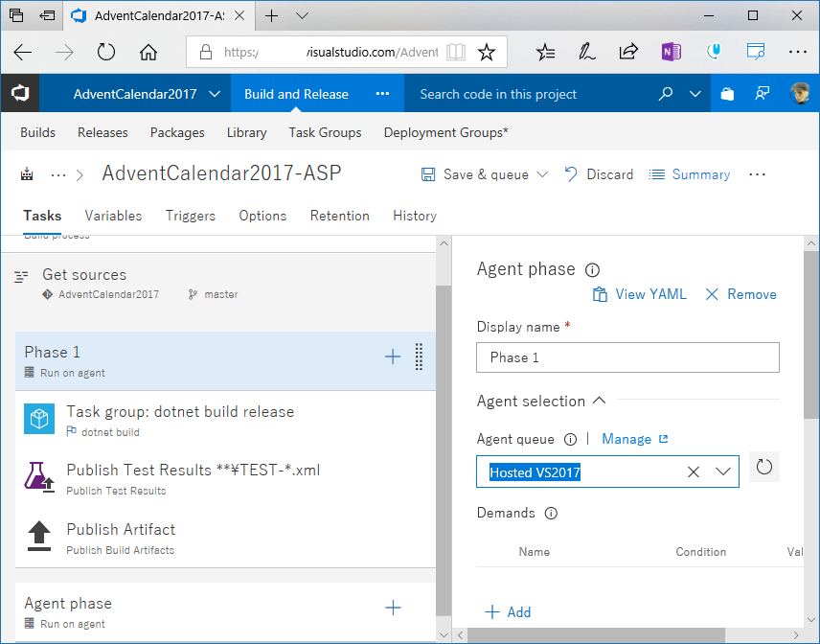Click the Agent queue info icon
The width and height of the screenshot is (820, 644).
pos(570,440)
